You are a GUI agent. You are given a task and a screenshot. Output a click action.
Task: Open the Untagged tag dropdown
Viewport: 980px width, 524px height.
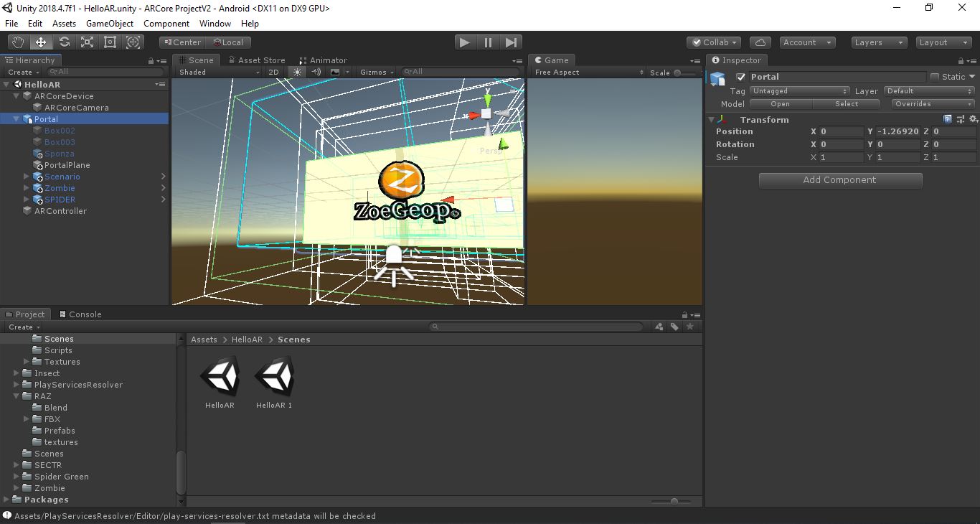point(799,91)
